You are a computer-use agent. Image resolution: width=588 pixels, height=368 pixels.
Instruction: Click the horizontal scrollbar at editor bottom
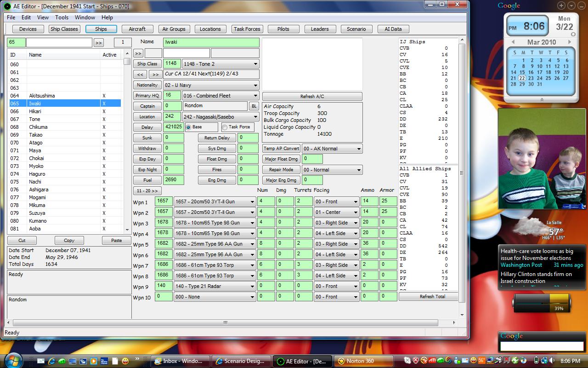click(225, 322)
